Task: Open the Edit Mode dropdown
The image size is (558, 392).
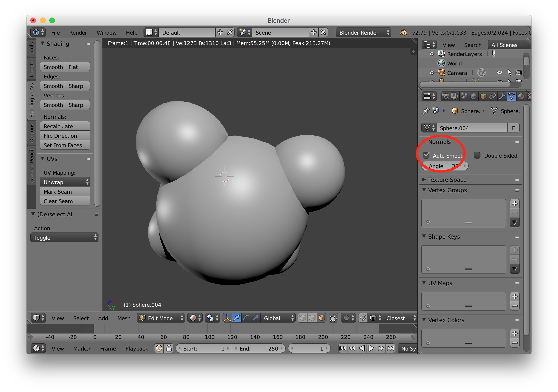Action: (161, 318)
